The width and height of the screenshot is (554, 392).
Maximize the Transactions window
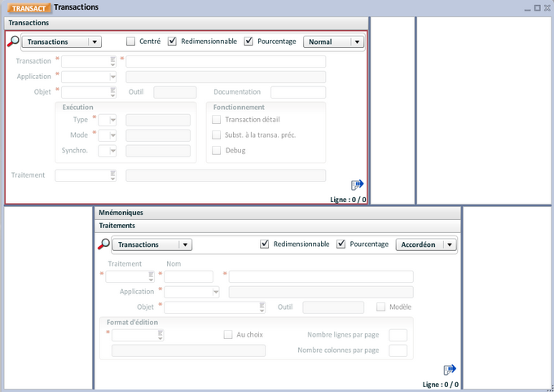pos(537,7)
